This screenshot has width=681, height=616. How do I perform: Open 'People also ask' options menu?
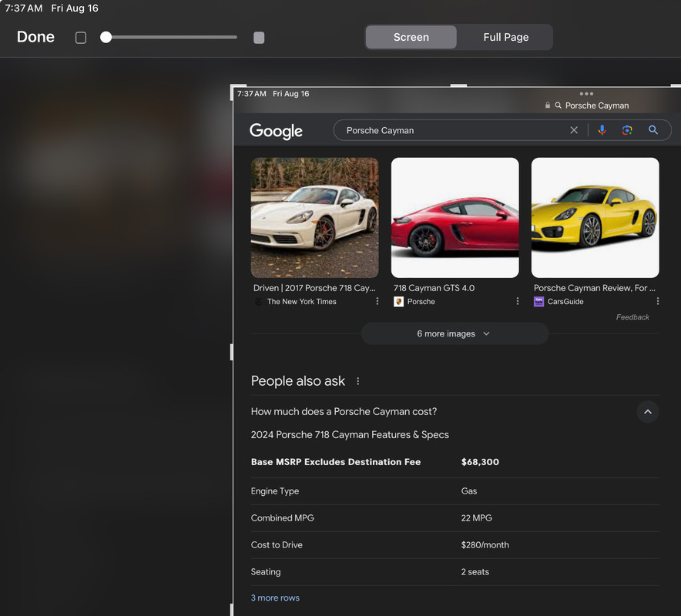(358, 381)
